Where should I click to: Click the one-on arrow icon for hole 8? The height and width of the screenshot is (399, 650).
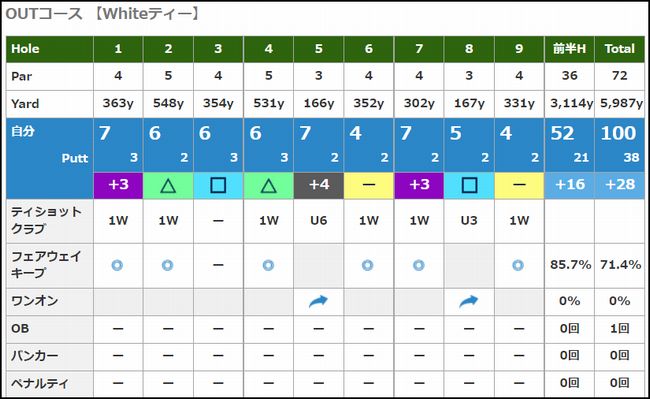[468, 301]
